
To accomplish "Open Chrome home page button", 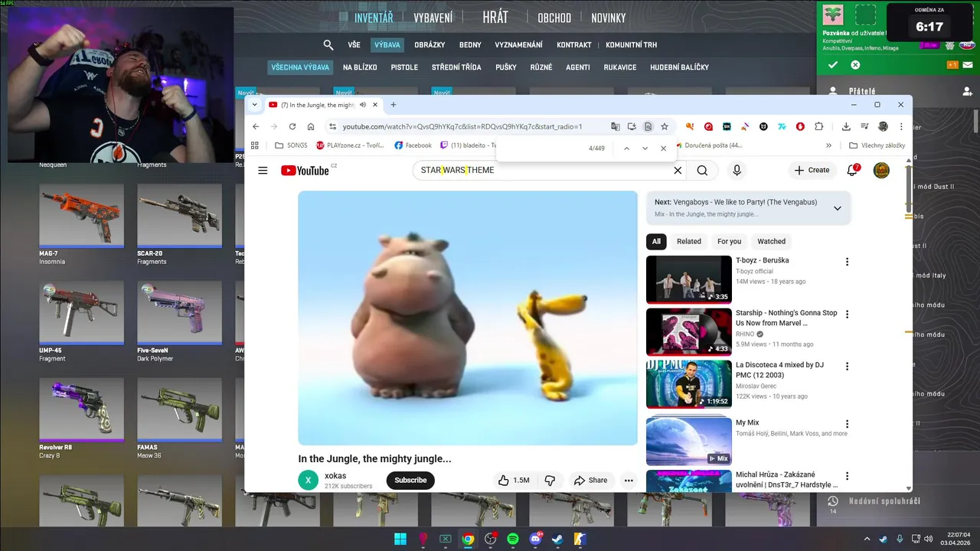I will tap(310, 126).
